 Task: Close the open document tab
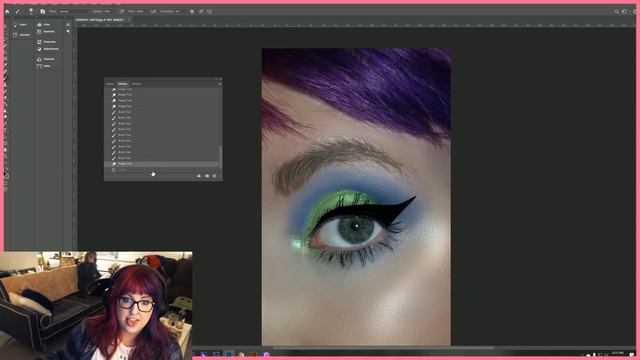click(x=128, y=20)
